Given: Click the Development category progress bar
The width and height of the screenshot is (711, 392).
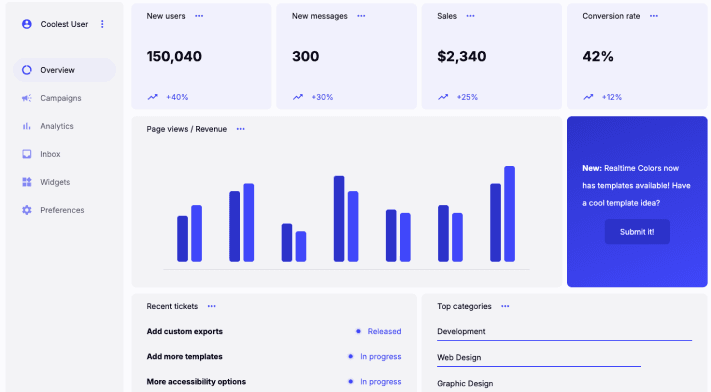Looking at the screenshot, I should tap(565, 340).
